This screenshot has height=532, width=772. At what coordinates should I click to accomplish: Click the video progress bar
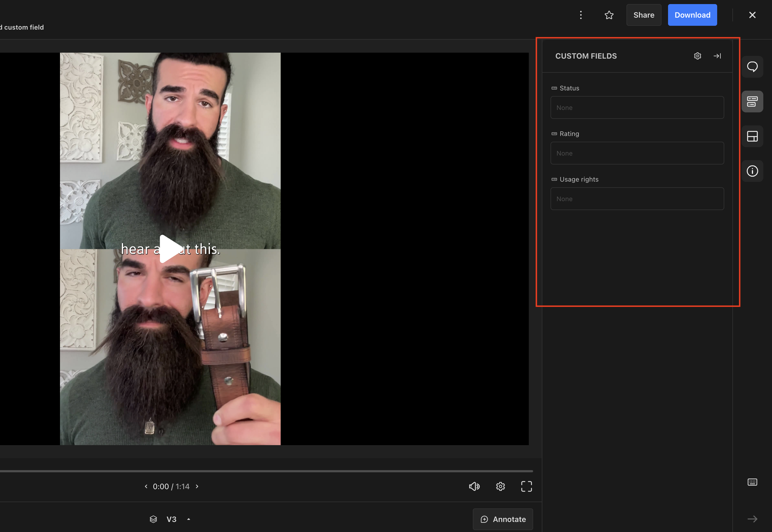267,471
